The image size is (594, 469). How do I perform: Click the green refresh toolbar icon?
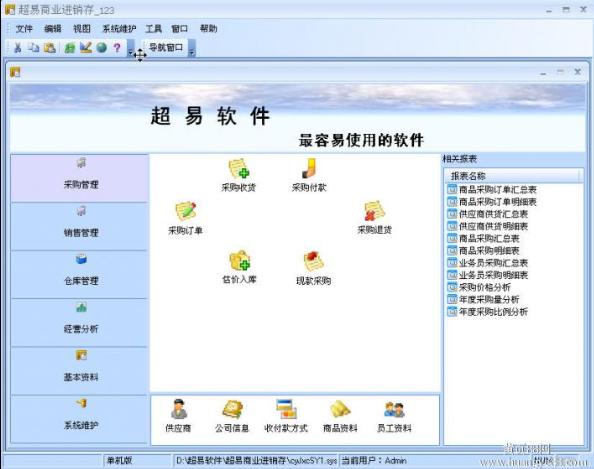coord(70,48)
